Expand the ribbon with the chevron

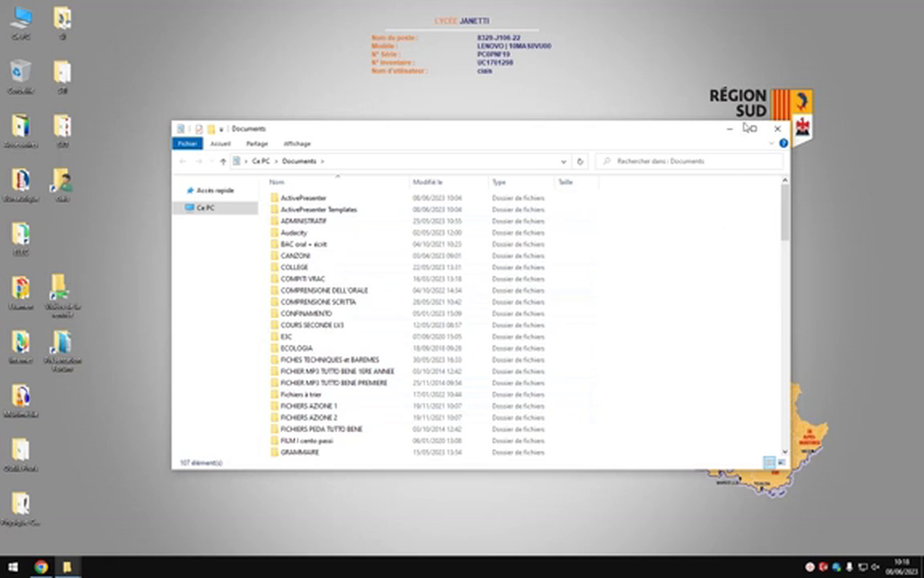click(772, 144)
